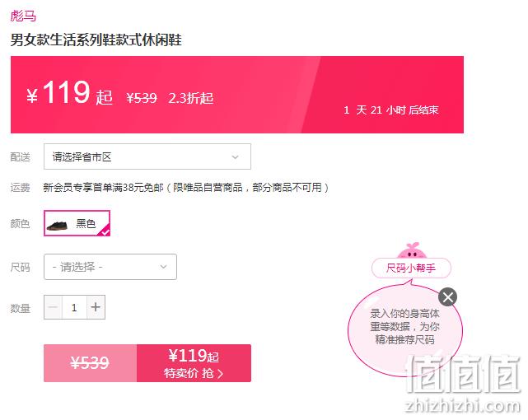The width and height of the screenshot is (528, 420).
Task: Click the chevron arrow in size selector
Action: pos(163,267)
